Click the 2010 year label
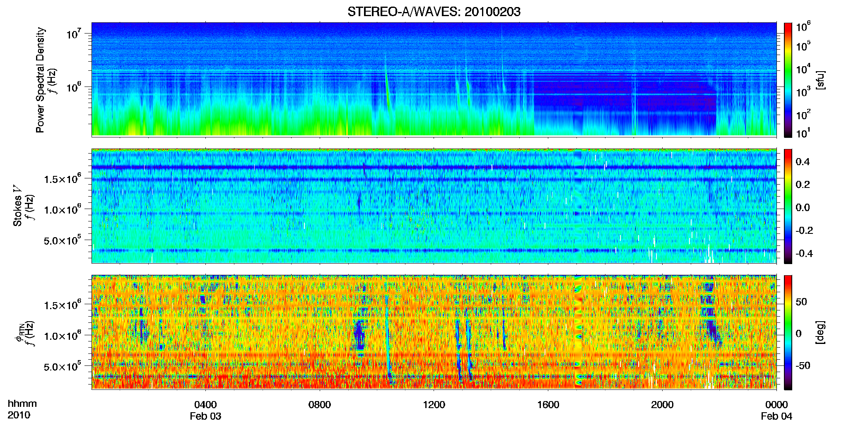868x447 pixels. 19,415
